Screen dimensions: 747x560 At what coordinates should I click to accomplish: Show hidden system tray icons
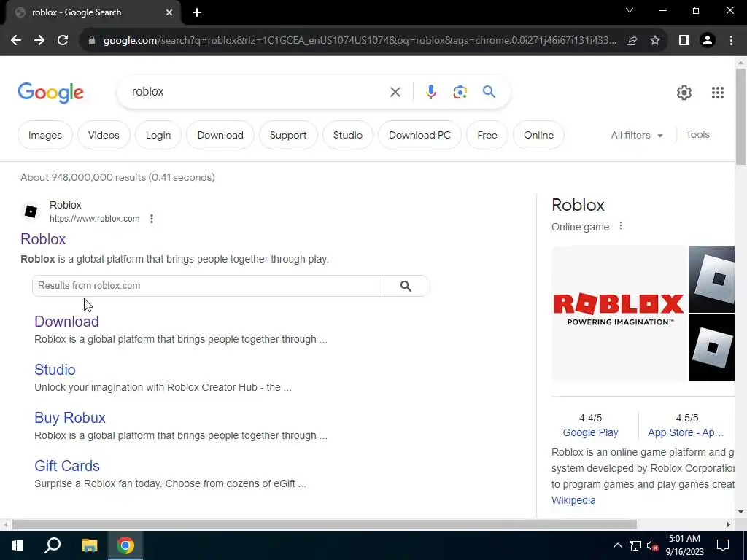(617, 545)
